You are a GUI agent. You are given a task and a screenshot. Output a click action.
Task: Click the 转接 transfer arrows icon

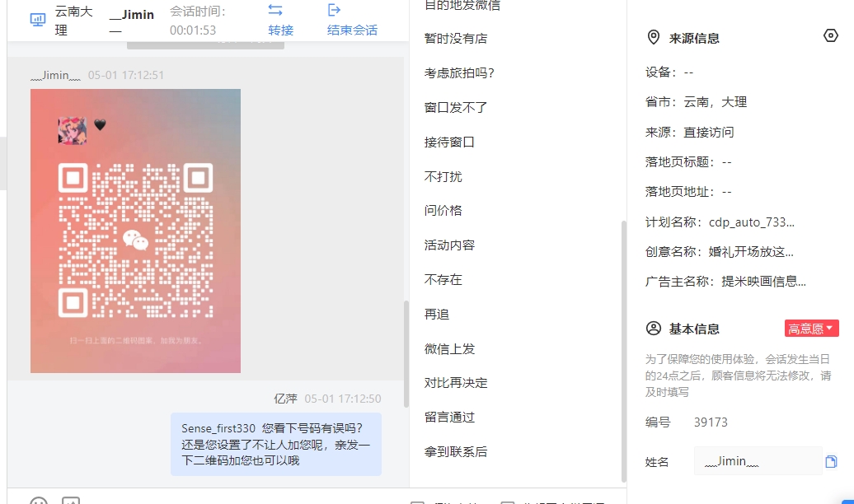click(x=275, y=10)
